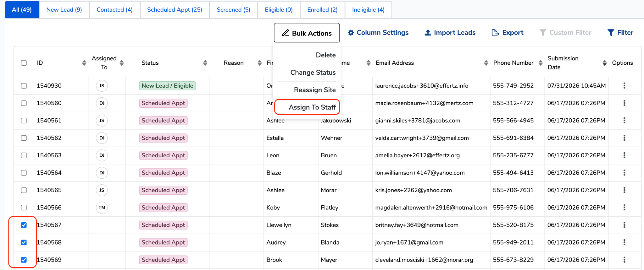Image resolution: width=644 pixels, height=270 pixels.
Task: Sort by Assigned To column arrows
Action: click(122, 63)
